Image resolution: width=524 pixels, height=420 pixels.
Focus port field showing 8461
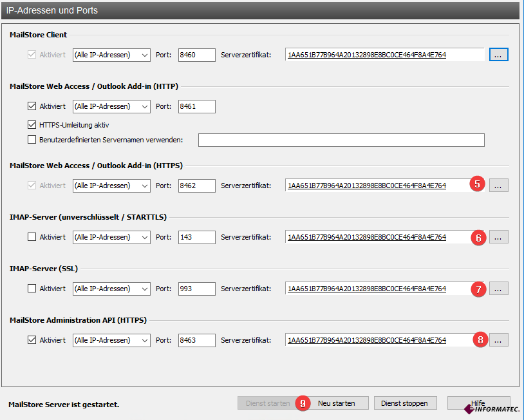[196, 106]
